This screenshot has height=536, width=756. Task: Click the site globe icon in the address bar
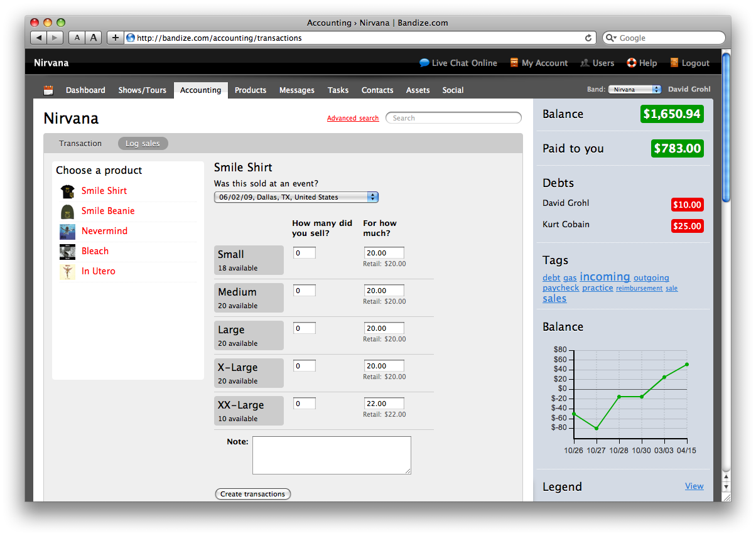point(131,38)
